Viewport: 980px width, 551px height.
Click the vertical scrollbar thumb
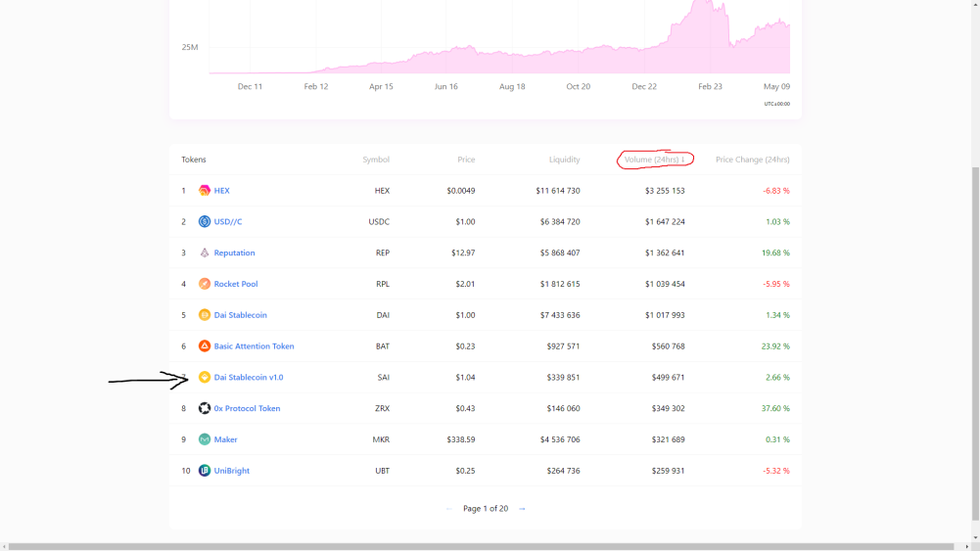tap(975, 344)
